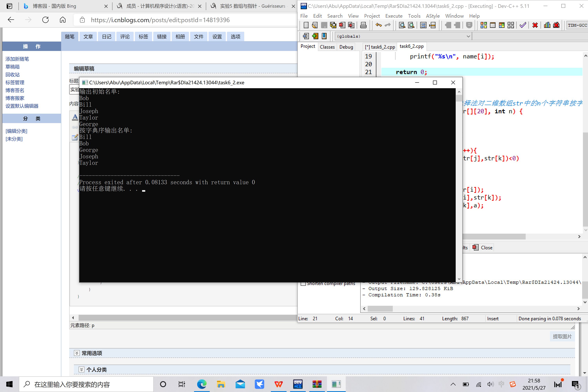Click the purple checkmark syntax check icon

tap(523, 25)
